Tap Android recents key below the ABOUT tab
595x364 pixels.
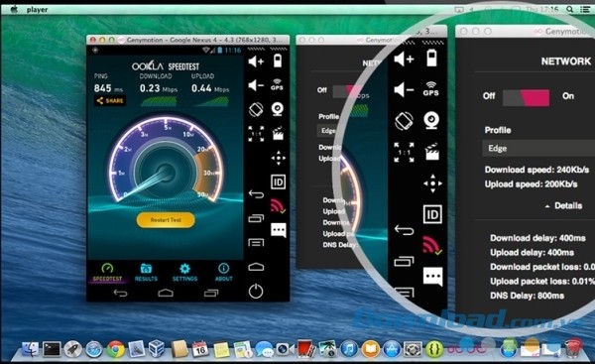coord(211,293)
